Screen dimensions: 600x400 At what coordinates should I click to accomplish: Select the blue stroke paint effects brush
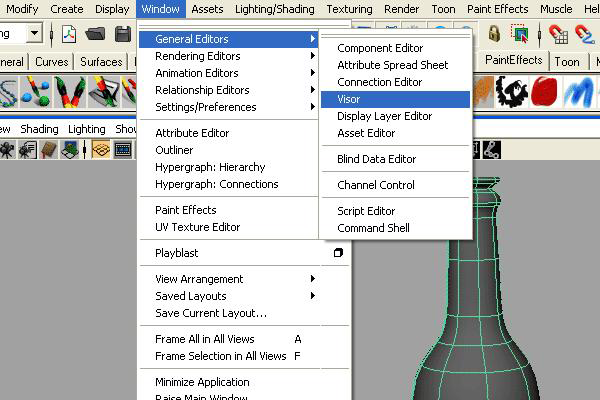(579, 92)
